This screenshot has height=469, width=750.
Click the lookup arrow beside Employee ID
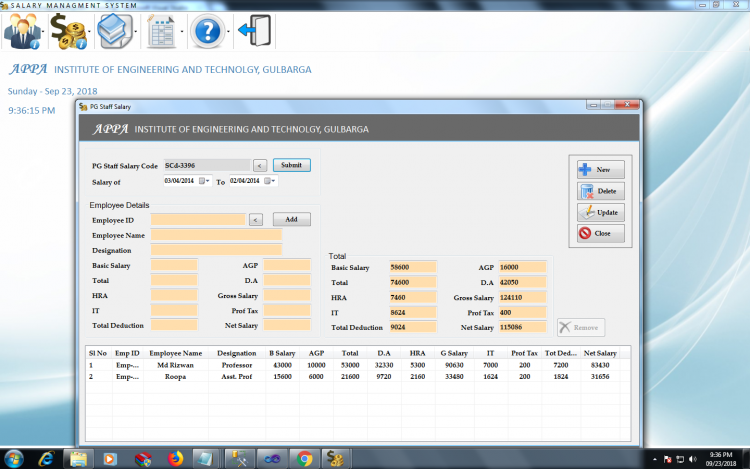coord(255,219)
